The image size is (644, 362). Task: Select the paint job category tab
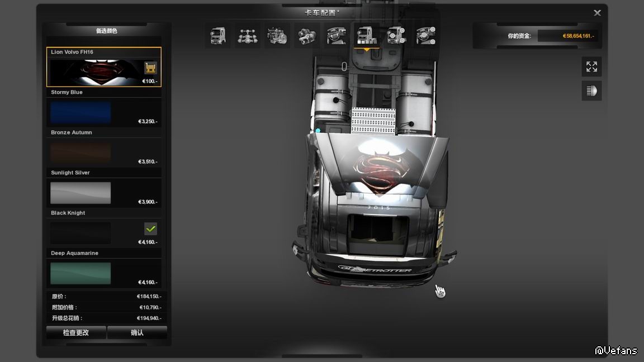click(366, 36)
